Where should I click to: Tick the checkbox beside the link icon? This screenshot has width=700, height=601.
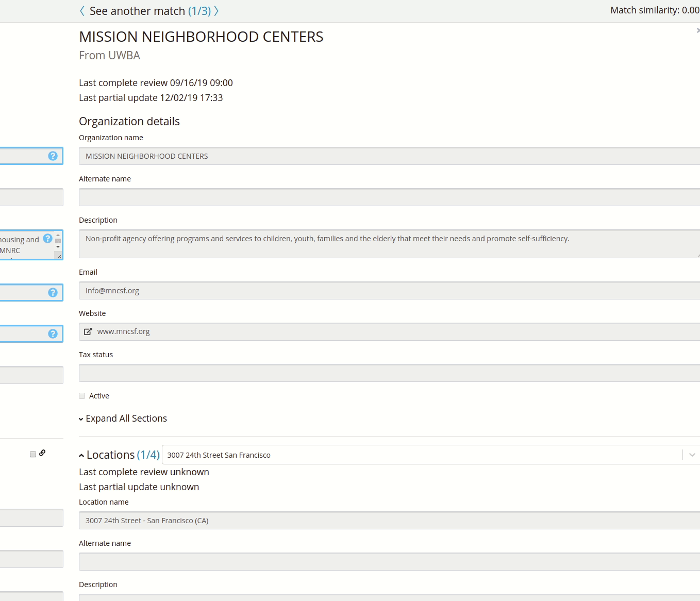[33, 454]
